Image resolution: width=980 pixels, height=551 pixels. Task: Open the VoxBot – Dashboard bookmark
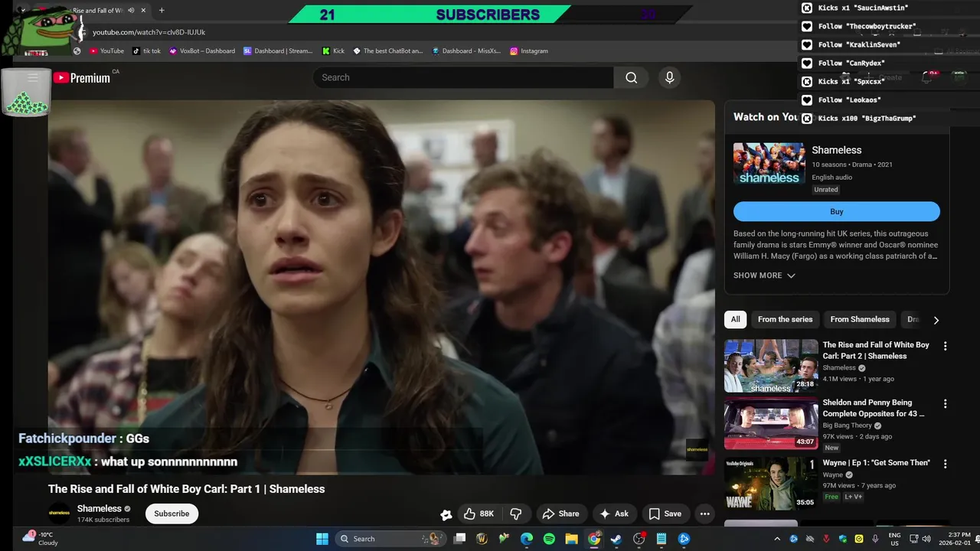coord(202,51)
